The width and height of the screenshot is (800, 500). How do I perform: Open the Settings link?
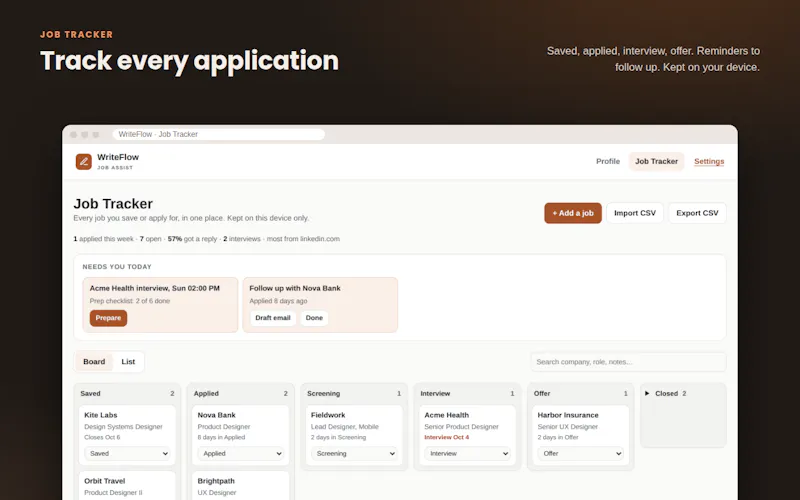tap(709, 161)
